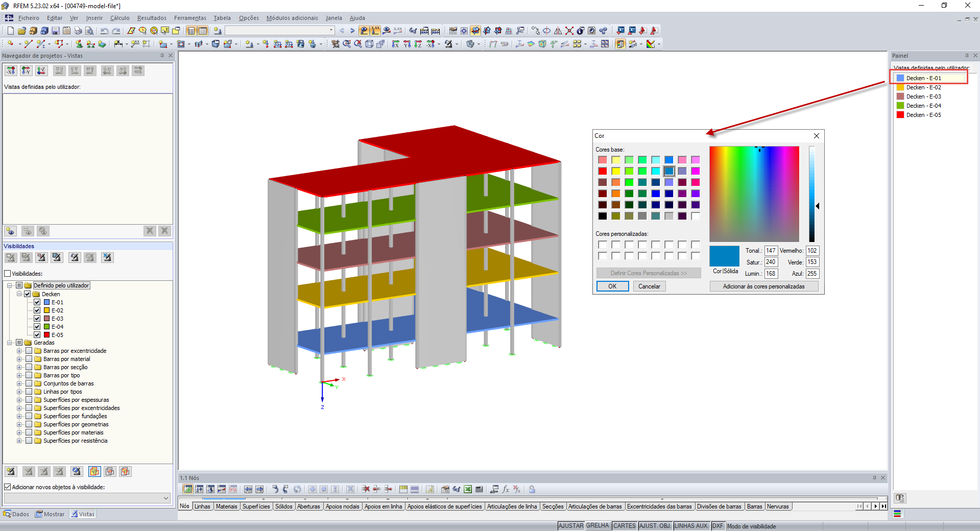Undo the last action
This screenshot has height=531, width=980.
click(x=104, y=31)
